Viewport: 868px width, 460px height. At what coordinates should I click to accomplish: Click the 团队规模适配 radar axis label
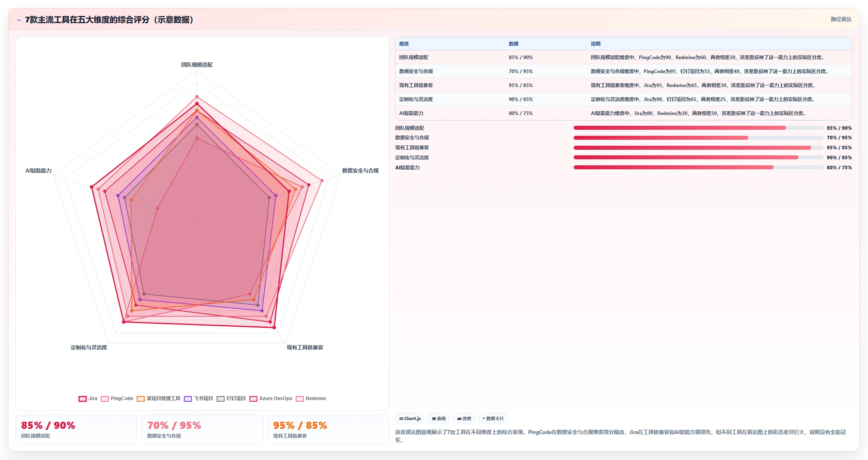click(x=197, y=65)
